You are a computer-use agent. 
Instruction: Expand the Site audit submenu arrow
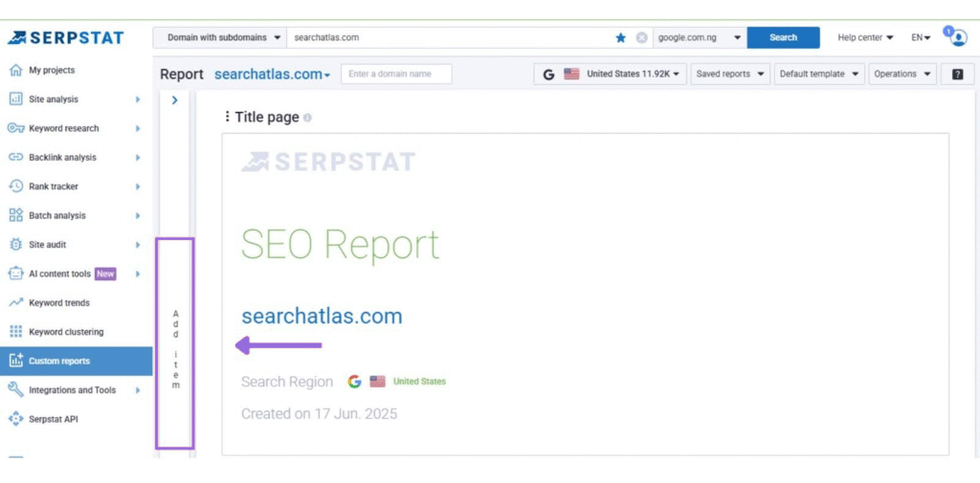[x=138, y=245]
